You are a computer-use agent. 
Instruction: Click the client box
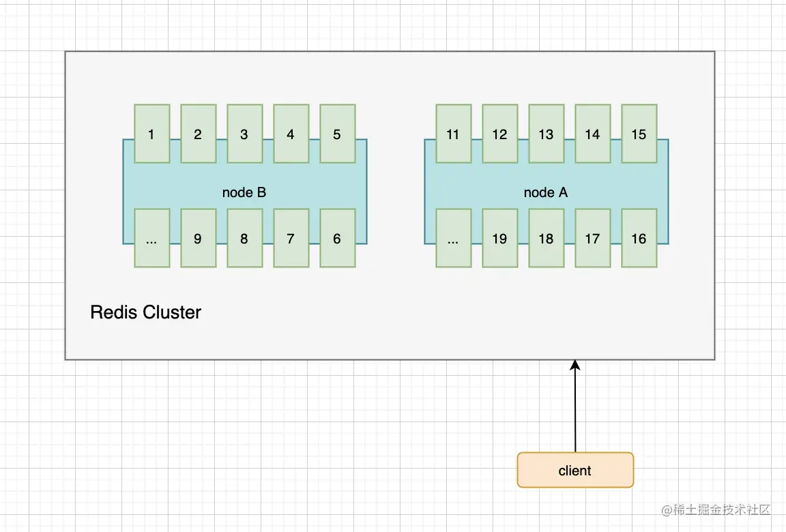coord(575,470)
